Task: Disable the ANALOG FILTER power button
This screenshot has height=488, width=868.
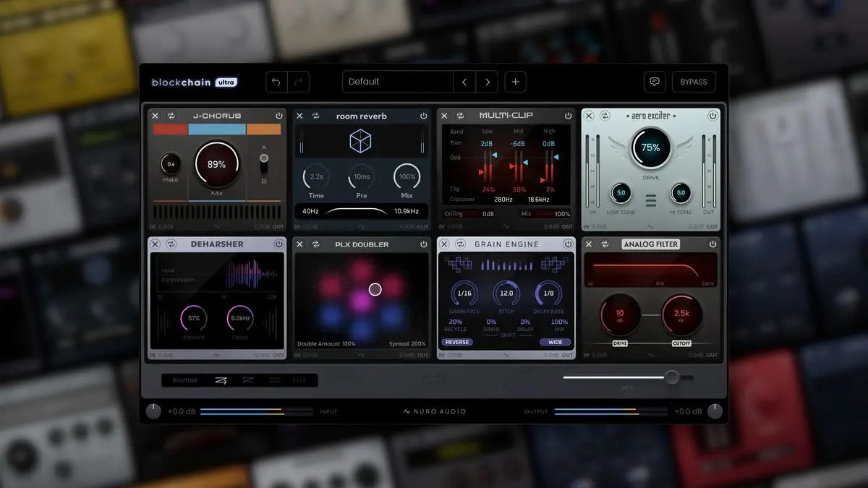Action: (x=712, y=244)
